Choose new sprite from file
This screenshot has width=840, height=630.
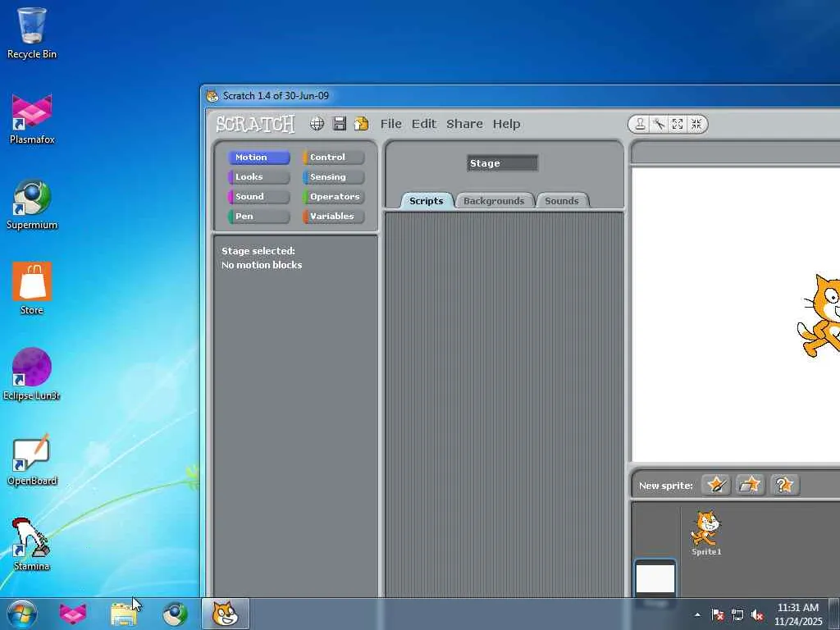750,486
